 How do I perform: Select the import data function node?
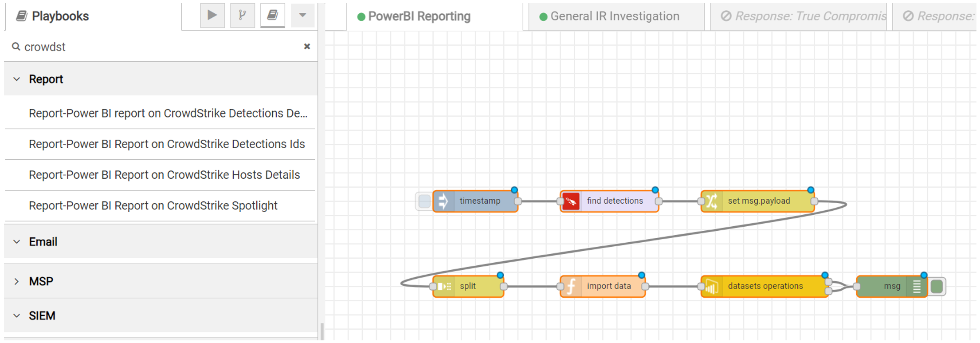603,286
